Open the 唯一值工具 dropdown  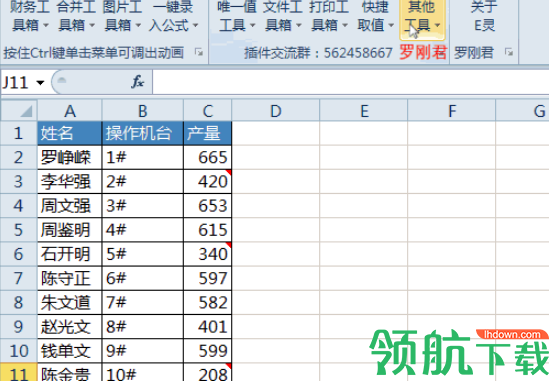(236, 16)
